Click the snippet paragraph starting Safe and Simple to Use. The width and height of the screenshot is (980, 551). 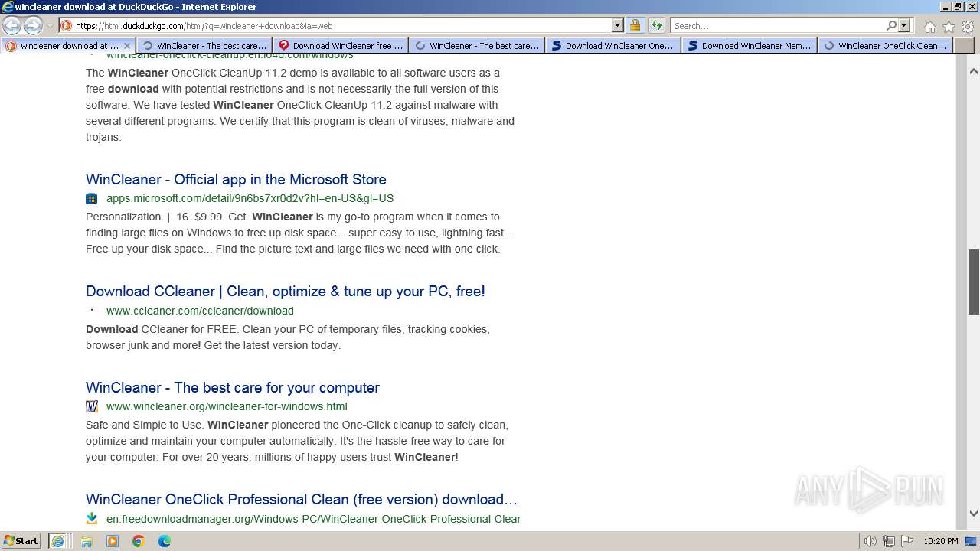click(297, 441)
